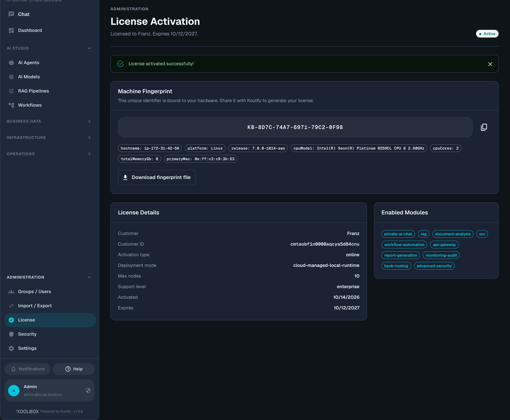Dismiss the license activated success banner

click(490, 64)
